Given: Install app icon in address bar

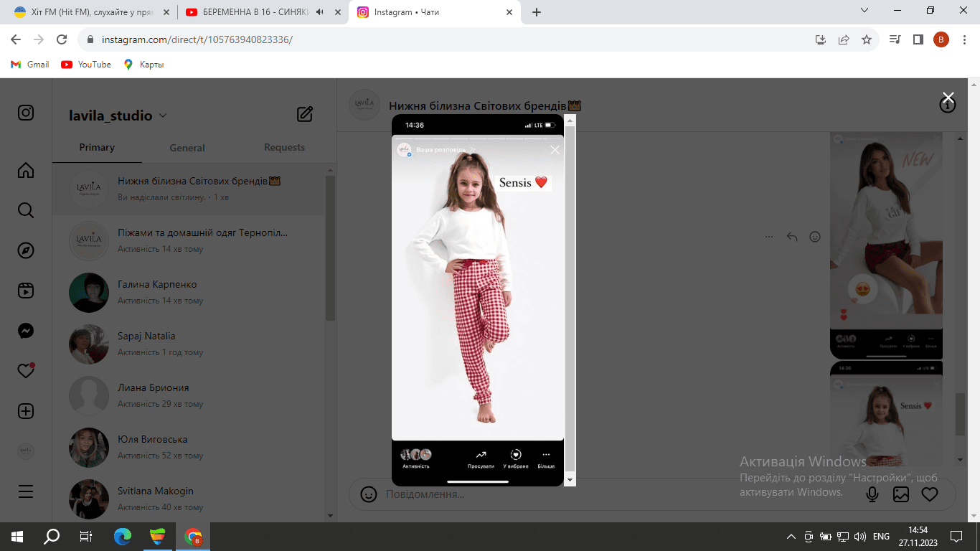Looking at the screenshot, I should tap(821, 39).
